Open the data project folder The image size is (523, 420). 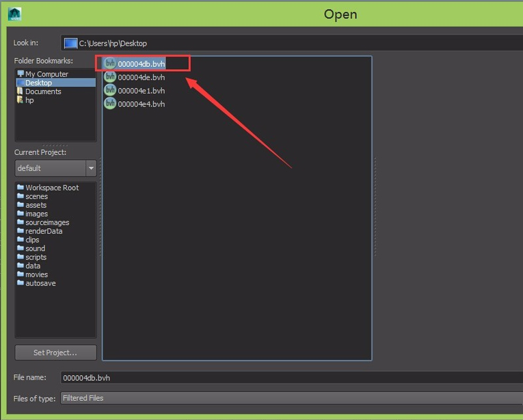(x=33, y=266)
